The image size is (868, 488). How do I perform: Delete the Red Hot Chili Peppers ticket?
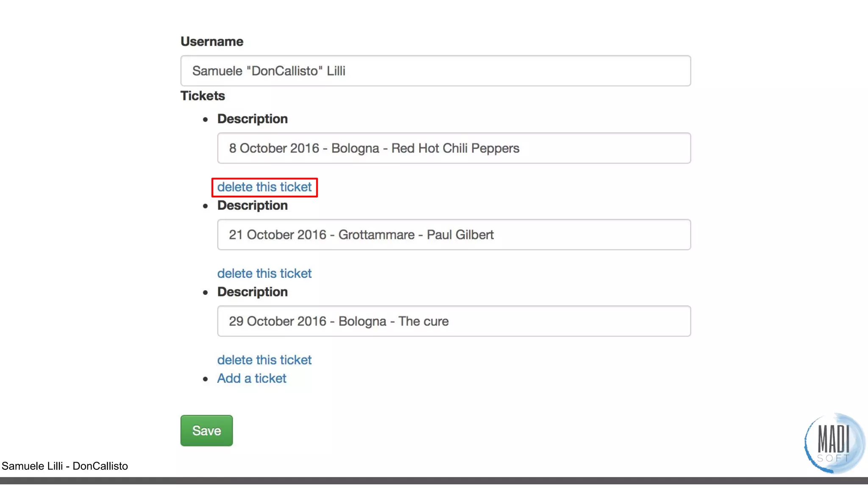[x=264, y=187]
